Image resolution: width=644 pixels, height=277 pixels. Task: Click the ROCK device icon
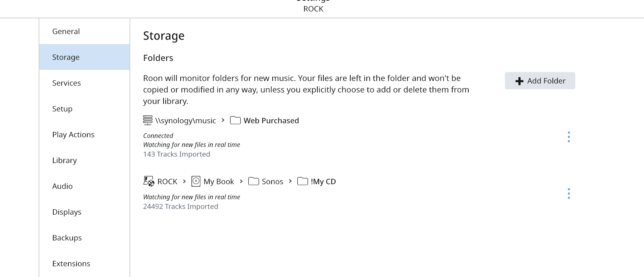point(148,181)
